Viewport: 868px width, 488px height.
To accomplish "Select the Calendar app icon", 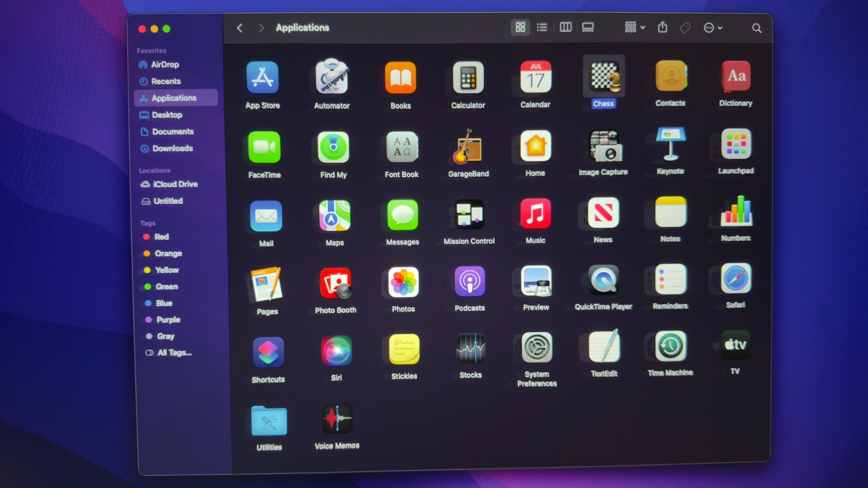I will click(x=535, y=76).
